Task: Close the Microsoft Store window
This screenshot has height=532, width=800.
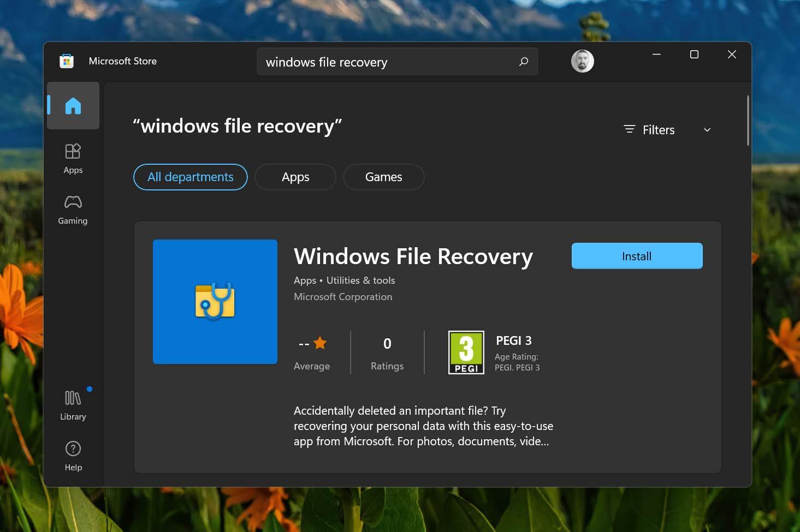Action: click(x=732, y=55)
